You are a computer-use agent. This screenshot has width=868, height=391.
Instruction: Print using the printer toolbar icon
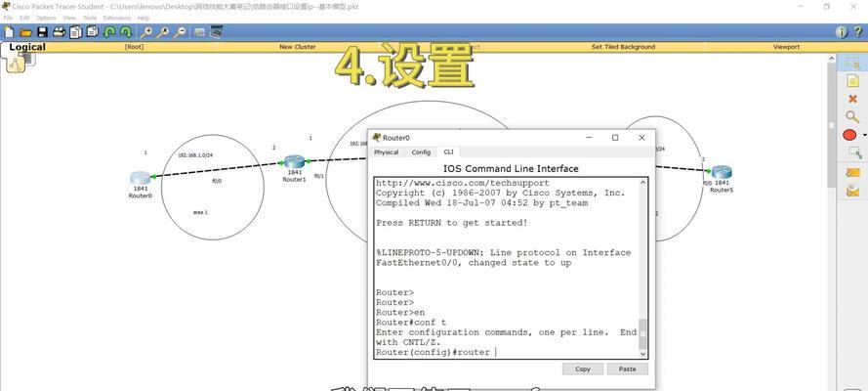(x=59, y=32)
